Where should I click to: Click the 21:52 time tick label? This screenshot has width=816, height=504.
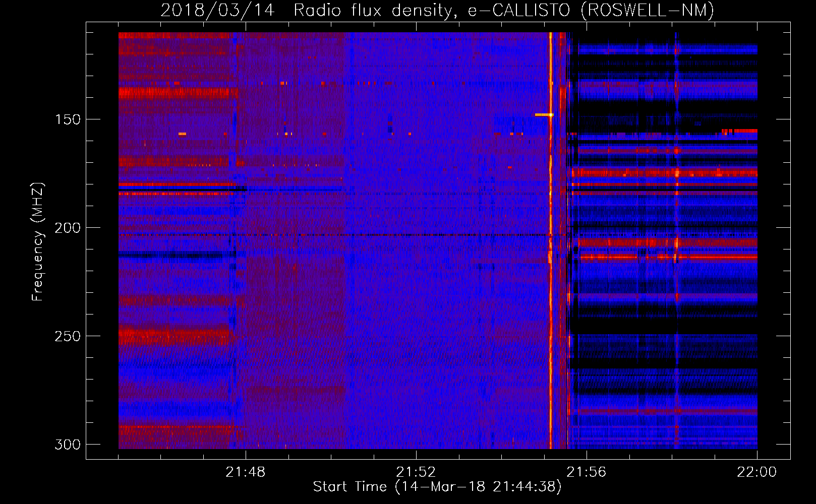tap(416, 472)
